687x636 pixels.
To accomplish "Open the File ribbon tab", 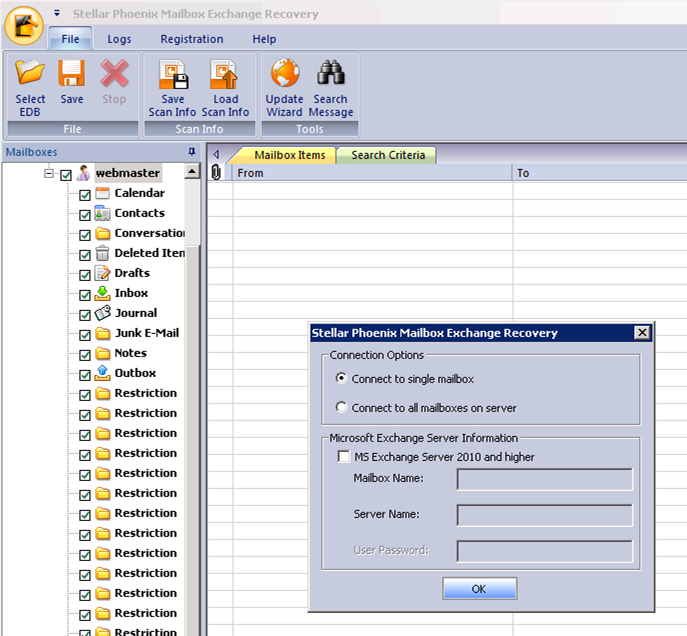I will pos(70,39).
